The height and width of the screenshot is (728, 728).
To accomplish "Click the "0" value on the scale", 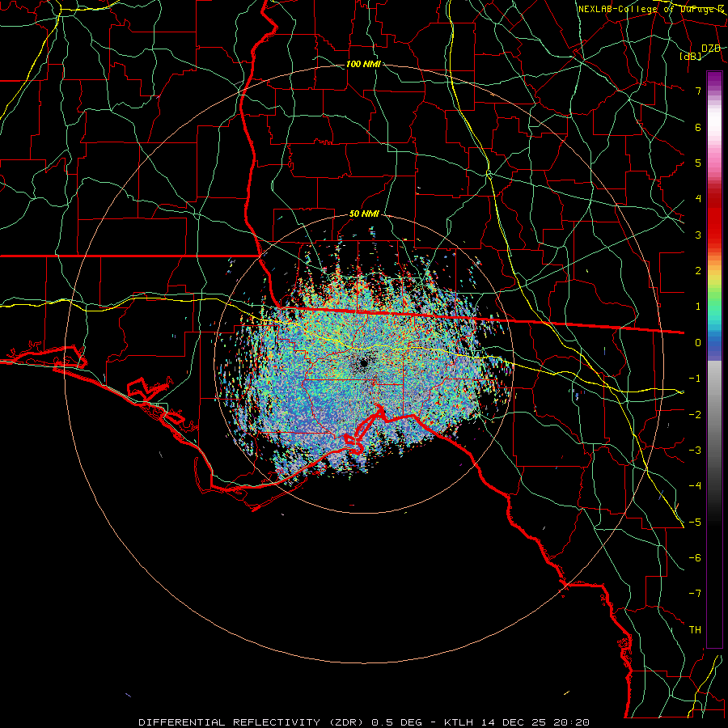I will coord(698,343).
